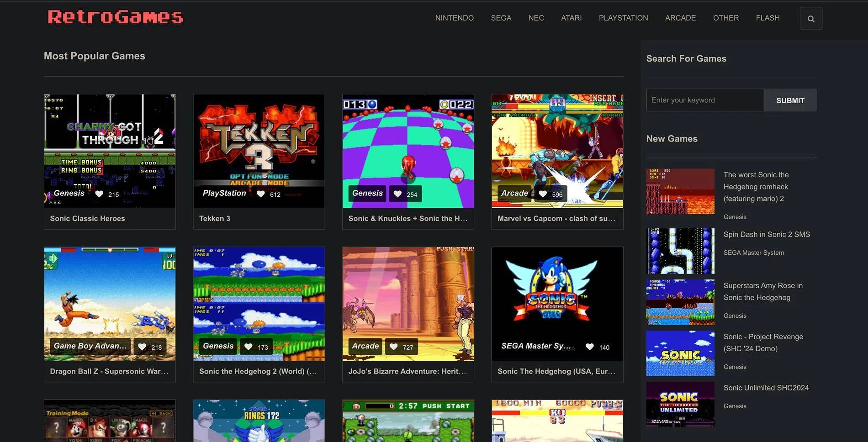Click Arcade tag on Marvel vs Capcom
Image resolution: width=868 pixels, height=442 pixels.
click(x=514, y=193)
